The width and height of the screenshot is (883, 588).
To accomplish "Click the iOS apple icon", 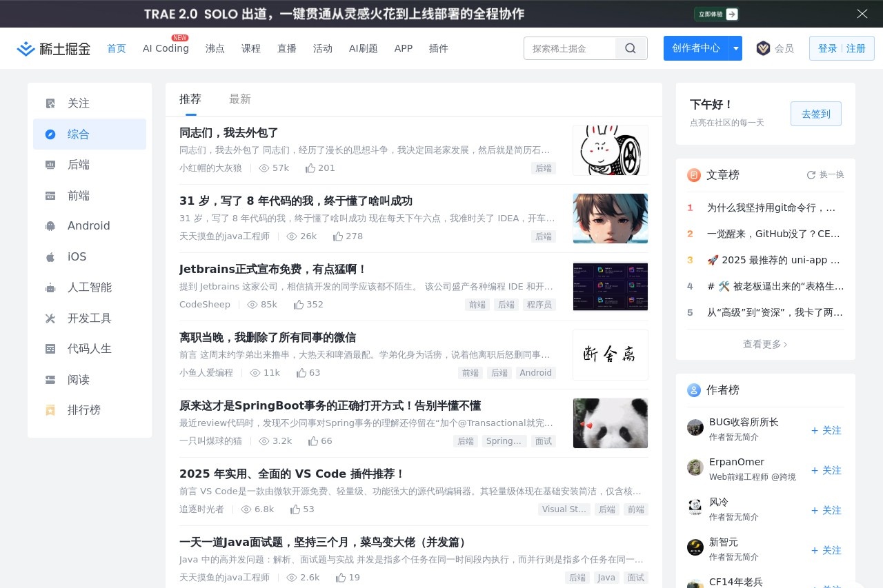I will pyautogui.click(x=50, y=257).
